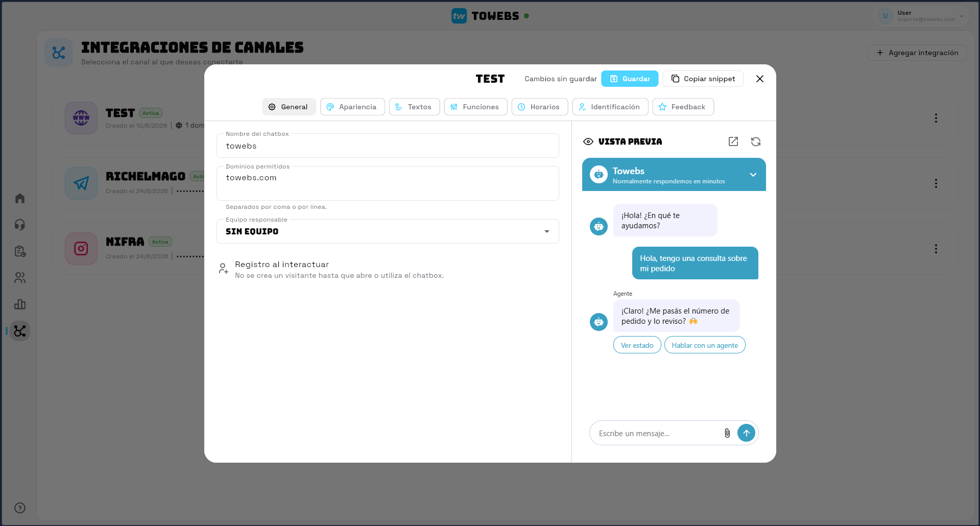Focus the Dominios permitidos text area
Viewport: 980px width, 526px height.
click(388, 183)
